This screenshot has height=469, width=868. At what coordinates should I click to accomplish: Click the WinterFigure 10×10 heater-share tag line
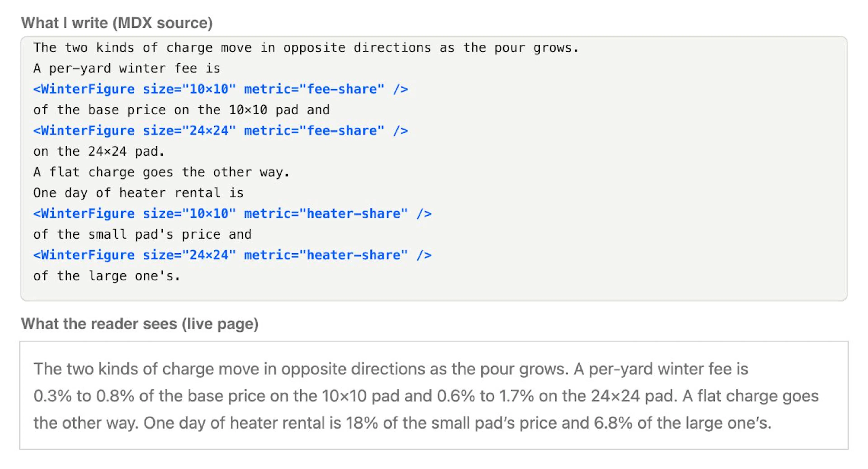click(233, 214)
